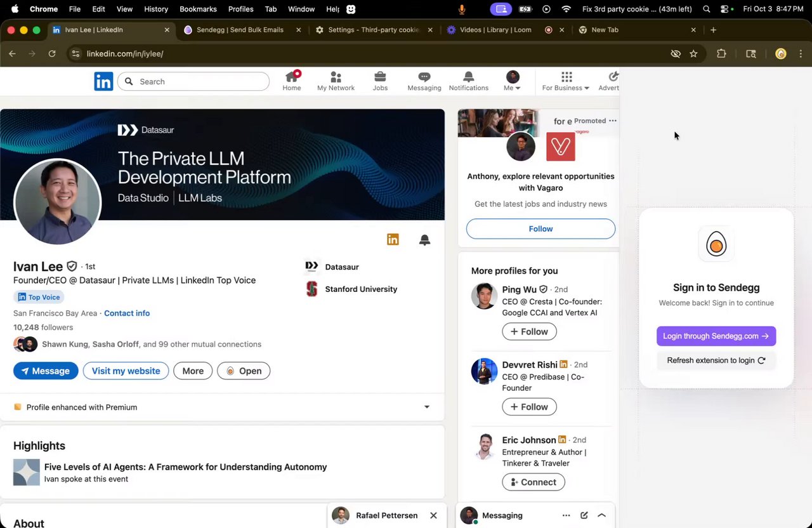Click the Wi-Fi status icon
The image size is (812, 528).
(566, 10)
